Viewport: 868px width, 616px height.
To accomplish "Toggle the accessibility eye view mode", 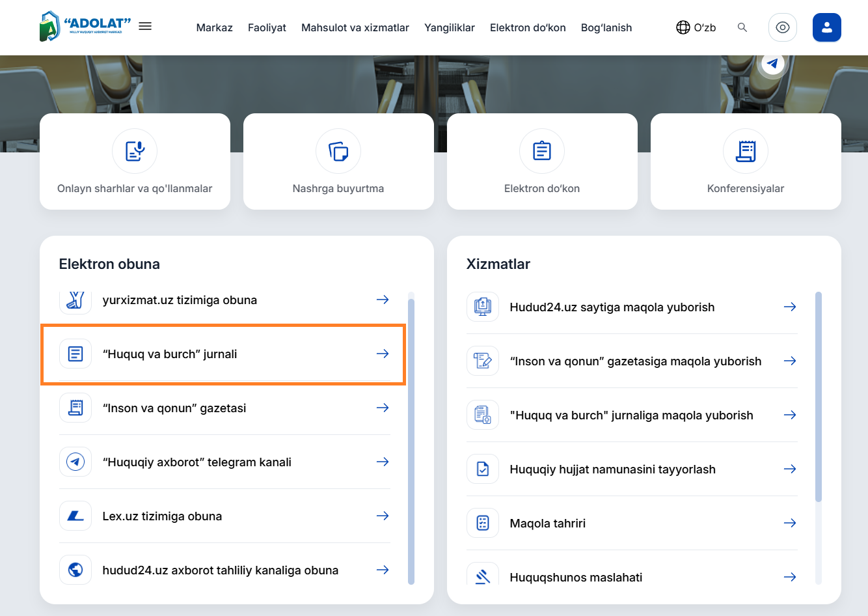I will click(782, 27).
